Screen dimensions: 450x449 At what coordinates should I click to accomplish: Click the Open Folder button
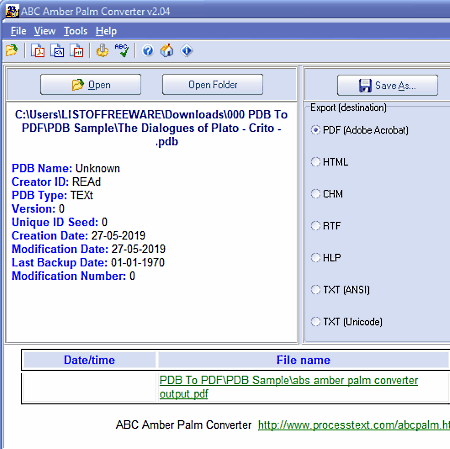(x=212, y=85)
